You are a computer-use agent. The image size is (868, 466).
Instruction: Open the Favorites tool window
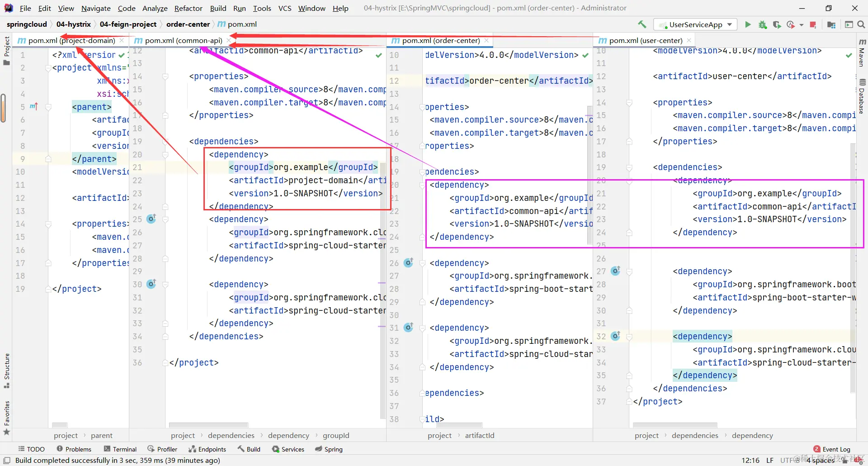6,418
